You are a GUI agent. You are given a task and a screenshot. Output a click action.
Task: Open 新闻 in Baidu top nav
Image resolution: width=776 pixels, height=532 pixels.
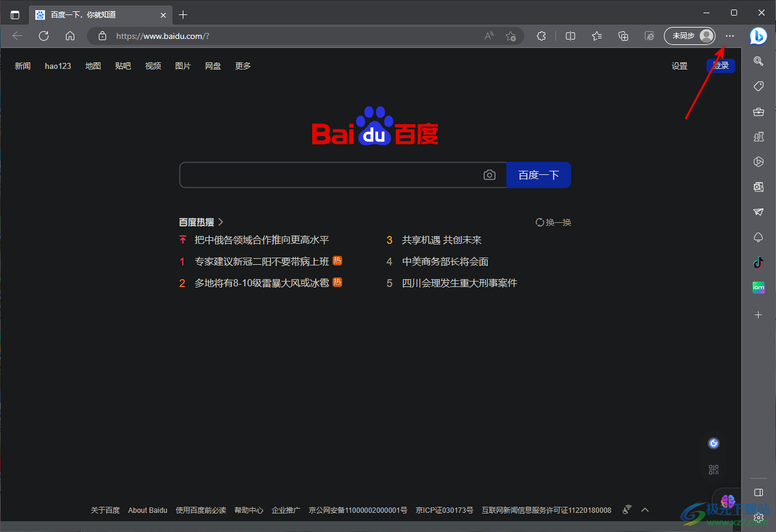pyautogui.click(x=23, y=66)
